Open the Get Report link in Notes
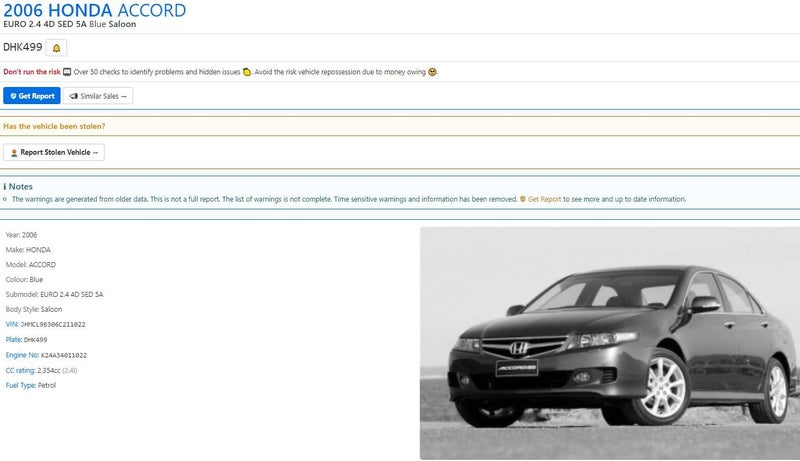The width and height of the screenshot is (800, 461). (544, 199)
